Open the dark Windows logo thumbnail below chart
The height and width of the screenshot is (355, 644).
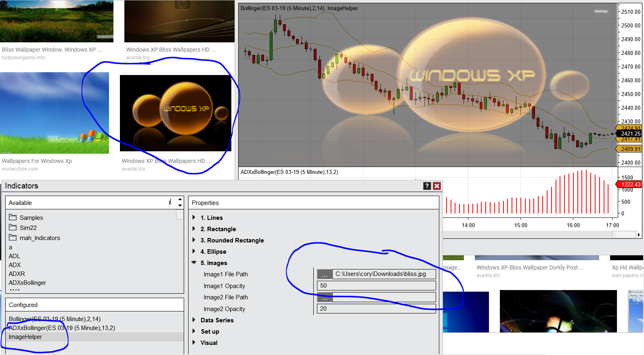tap(558, 311)
